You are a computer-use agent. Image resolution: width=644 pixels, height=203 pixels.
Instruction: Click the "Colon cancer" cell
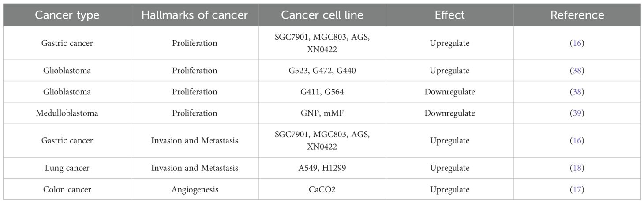point(67,189)
